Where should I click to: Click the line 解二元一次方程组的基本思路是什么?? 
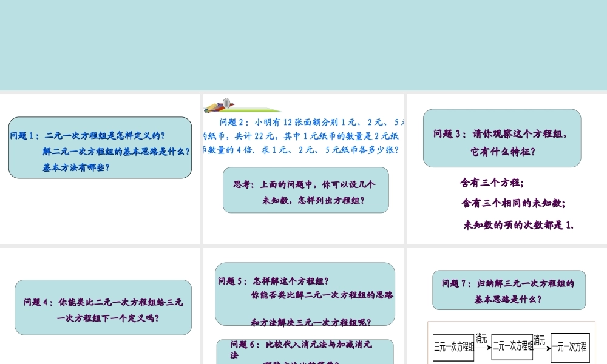116,151
